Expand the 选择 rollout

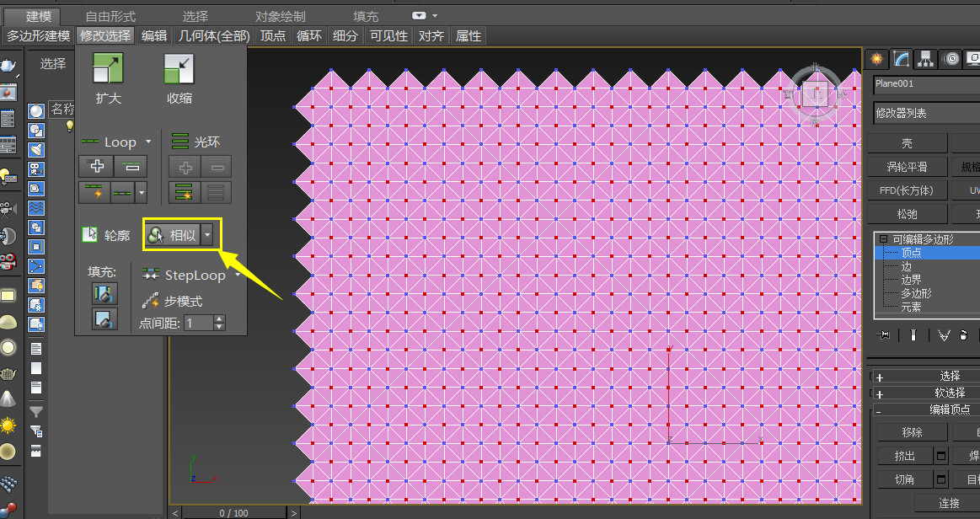[x=925, y=376]
